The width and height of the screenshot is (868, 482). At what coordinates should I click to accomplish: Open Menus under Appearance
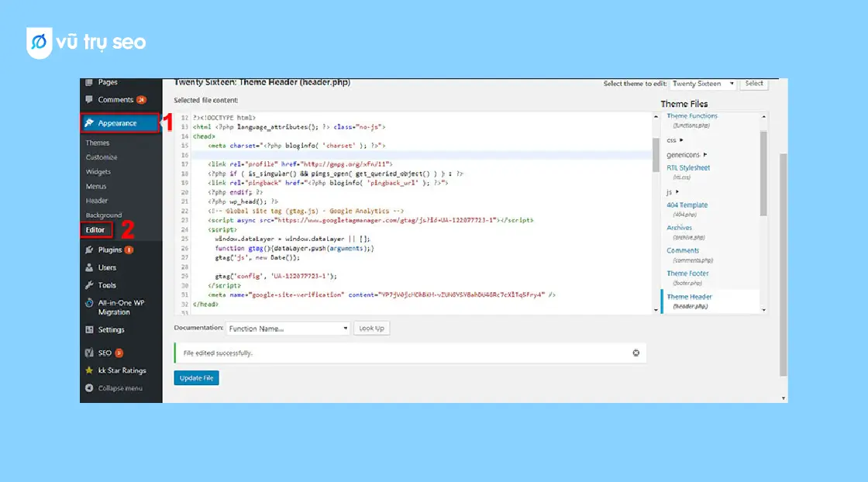tap(96, 187)
